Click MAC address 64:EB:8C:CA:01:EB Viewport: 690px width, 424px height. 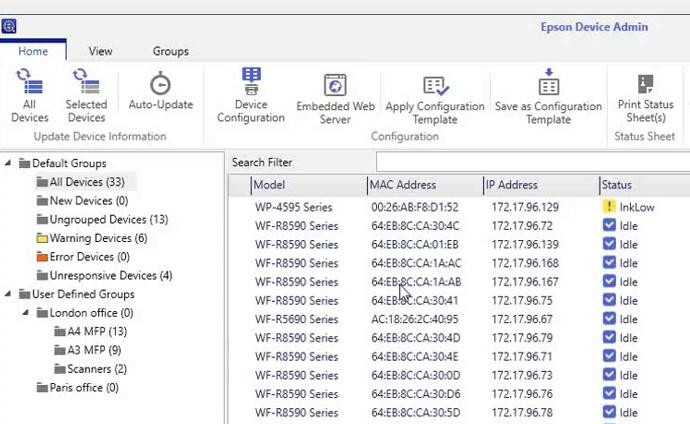pos(415,244)
